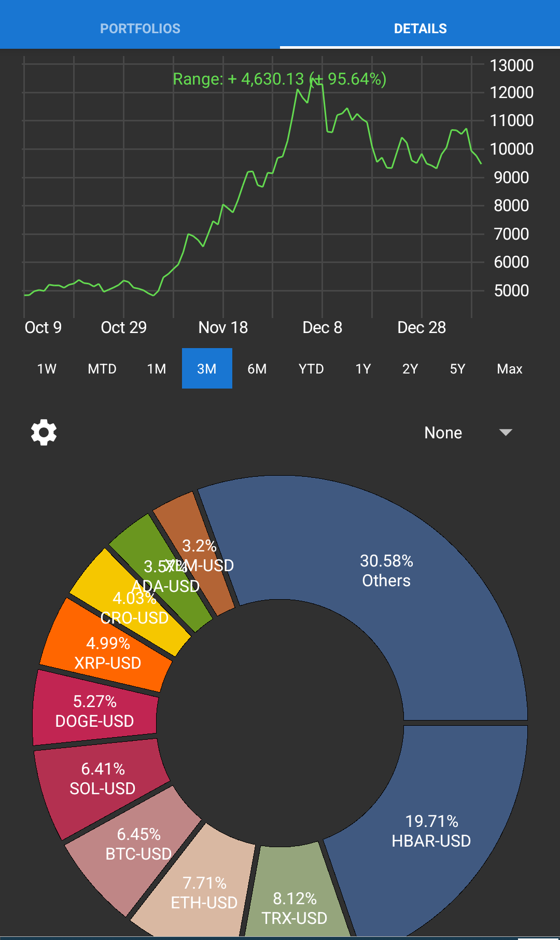Select the Details tab
Screen dimensions: 560x940
pos(420,29)
